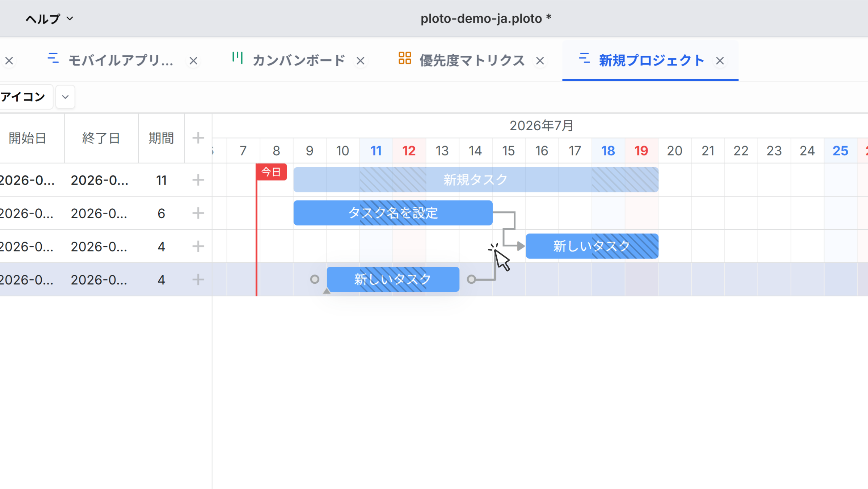This screenshot has height=489, width=868.
Task: Select the 新しいタスク bar starting on the 16th
Action: 592,246
